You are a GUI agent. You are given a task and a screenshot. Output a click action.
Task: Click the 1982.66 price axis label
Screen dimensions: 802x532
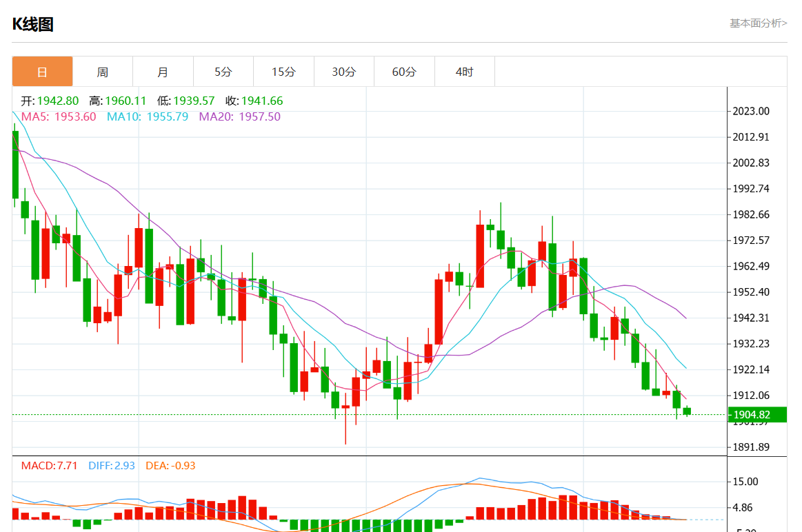[x=751, y=214]
